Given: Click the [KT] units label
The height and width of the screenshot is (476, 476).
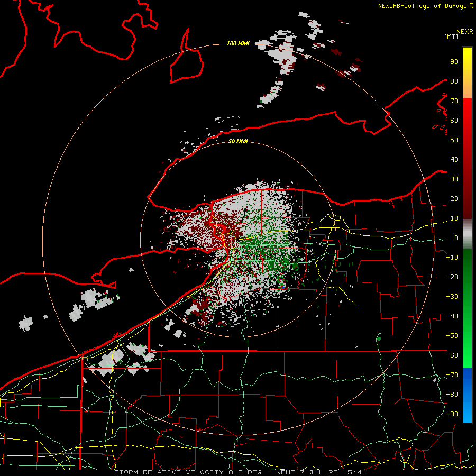Looking at the screenshot, I should [x=451, y=36].
